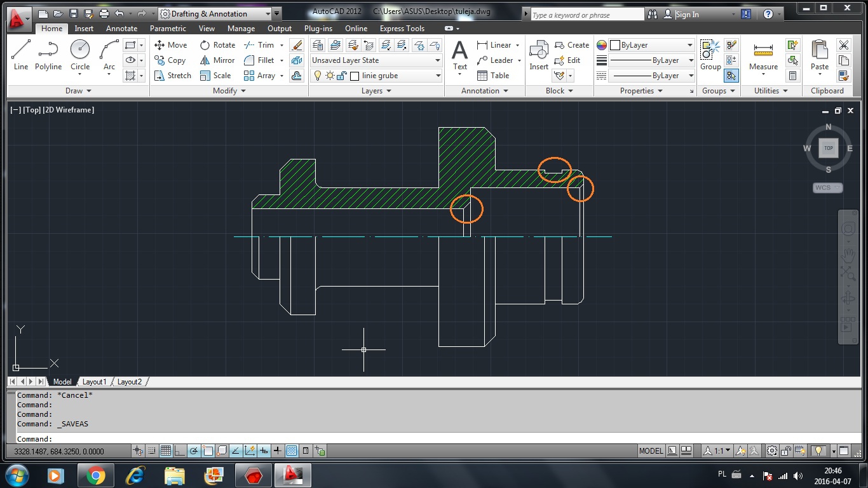
Task: Click the Text annotation tool
Action: point(459,55)
